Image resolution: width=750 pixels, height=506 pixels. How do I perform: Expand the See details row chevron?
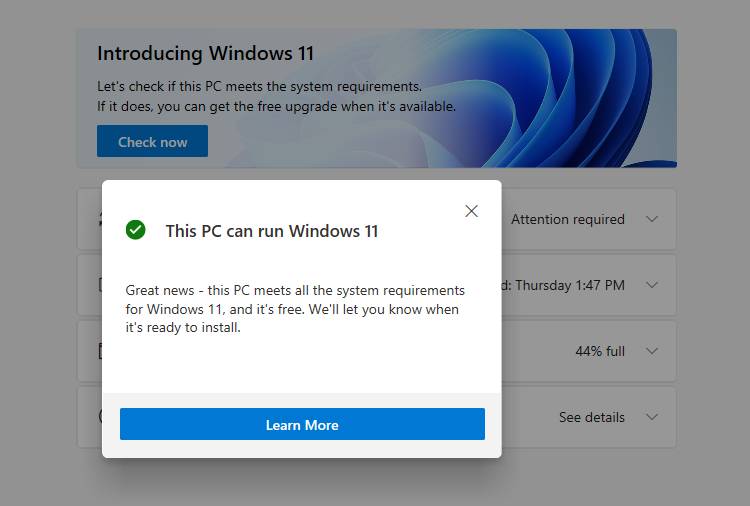tap(651, 417)
